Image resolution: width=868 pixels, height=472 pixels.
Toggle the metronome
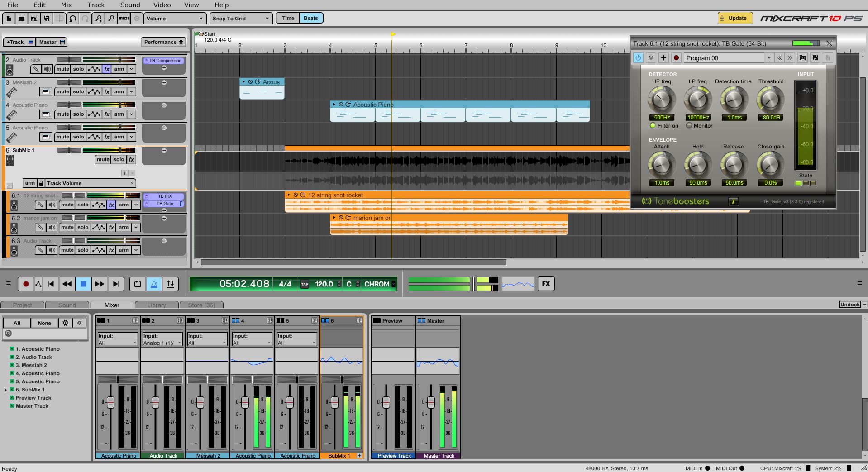(x=154, y=284)
